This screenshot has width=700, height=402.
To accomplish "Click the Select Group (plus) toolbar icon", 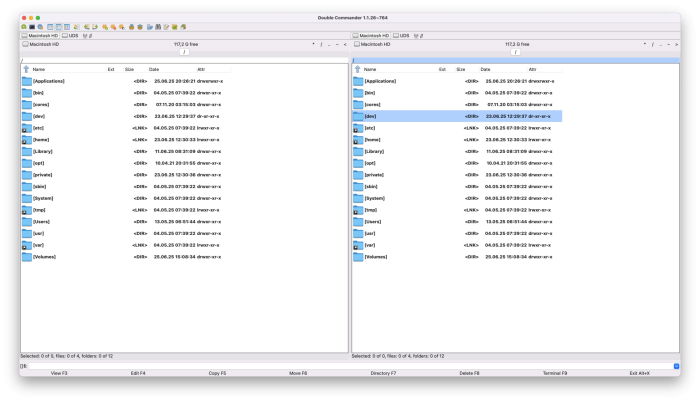I will [105, 27].
